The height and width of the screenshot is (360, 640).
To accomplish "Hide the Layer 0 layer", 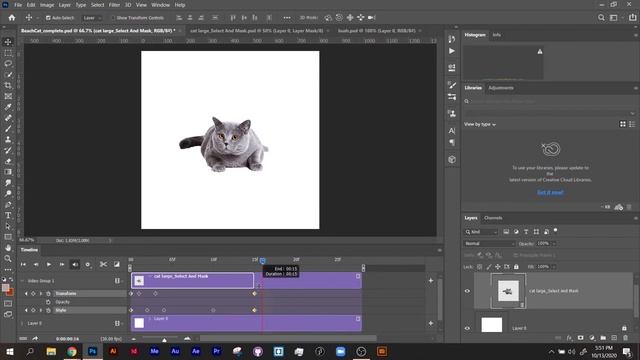I will 467,328.
